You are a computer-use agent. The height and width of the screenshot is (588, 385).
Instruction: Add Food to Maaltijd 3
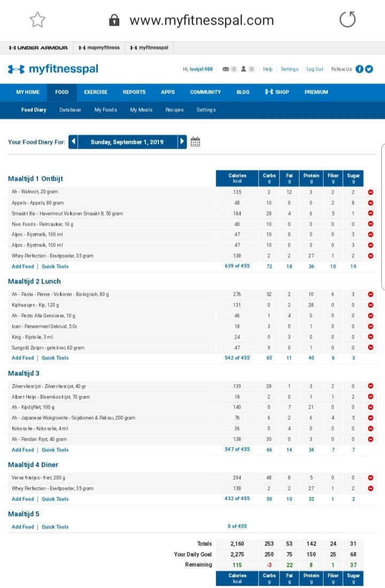[x=22, y=450]
